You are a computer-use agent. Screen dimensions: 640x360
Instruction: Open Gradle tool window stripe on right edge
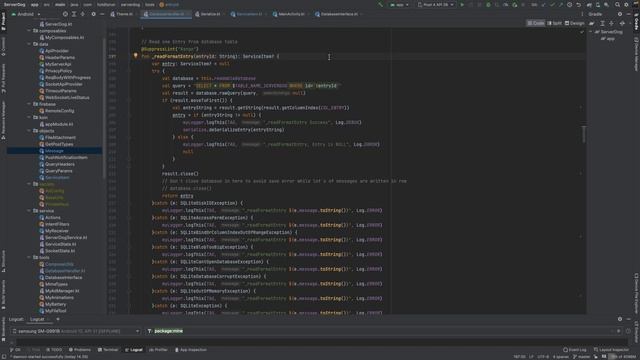636,21
